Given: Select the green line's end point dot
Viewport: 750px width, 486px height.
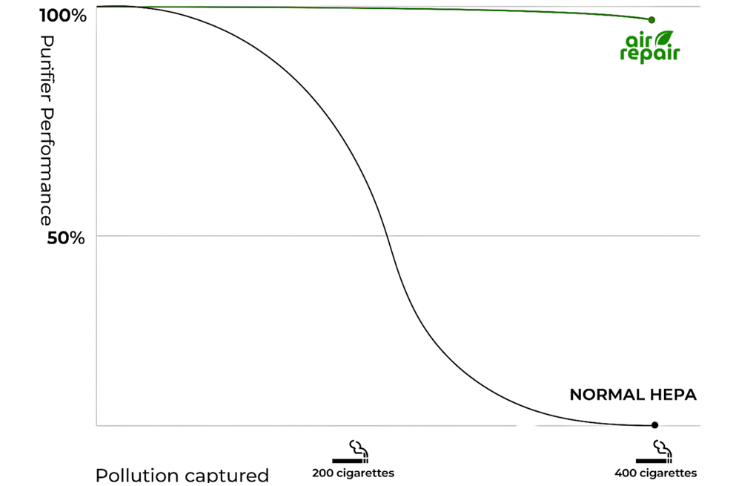Looking at the screenshot, I should (x=652, y=19).
